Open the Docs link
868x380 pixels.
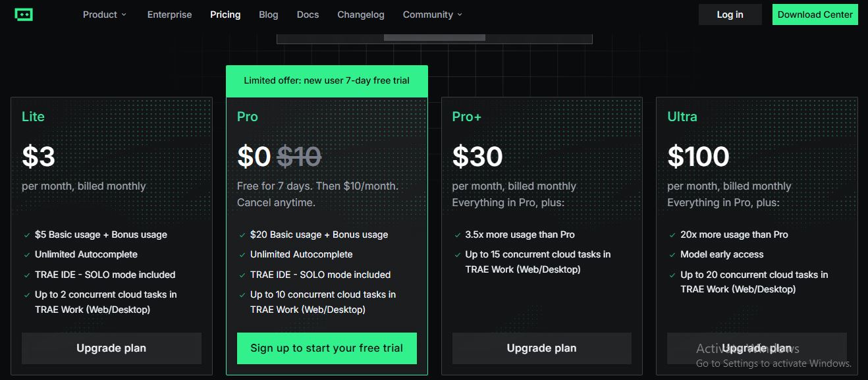tap(308, 14)
